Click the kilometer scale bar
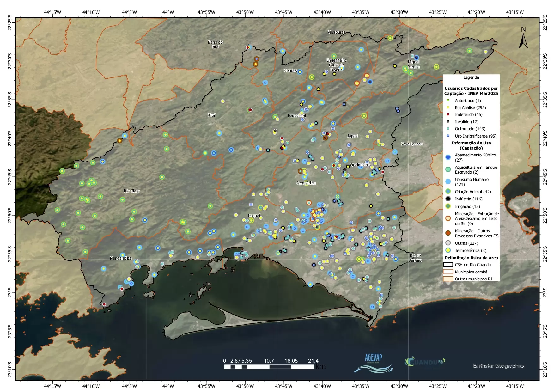The image size is (554, 392). 269,367
